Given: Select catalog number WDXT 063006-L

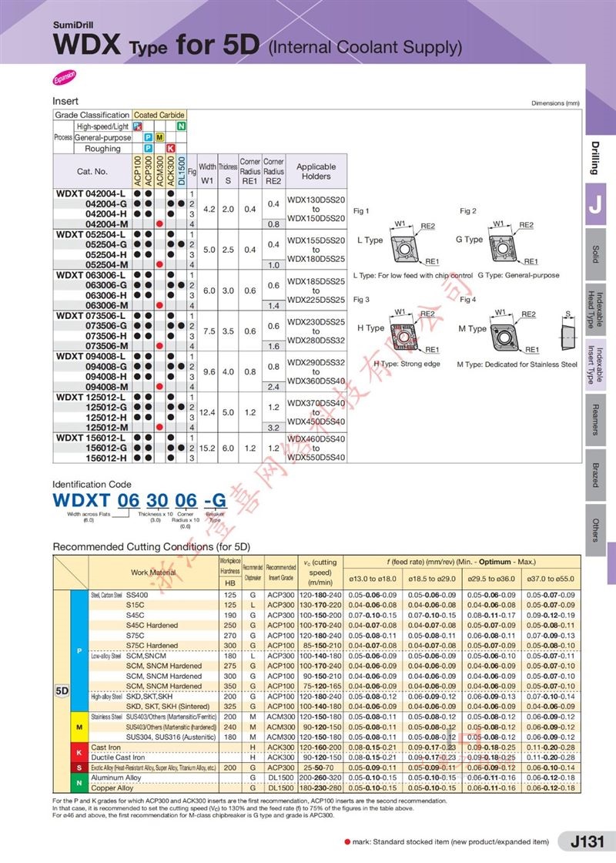Looking at the screenshot, I should (x=91, y=274).
